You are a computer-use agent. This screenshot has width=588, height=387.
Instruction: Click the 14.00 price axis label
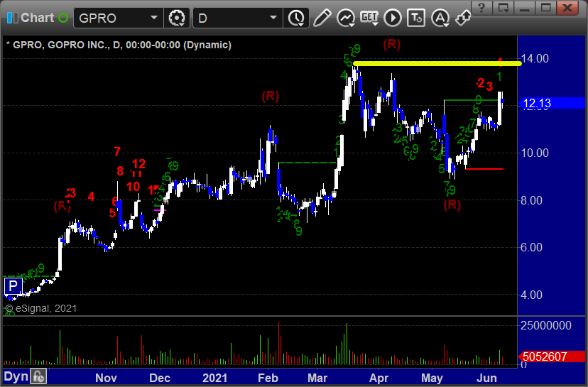535,58
